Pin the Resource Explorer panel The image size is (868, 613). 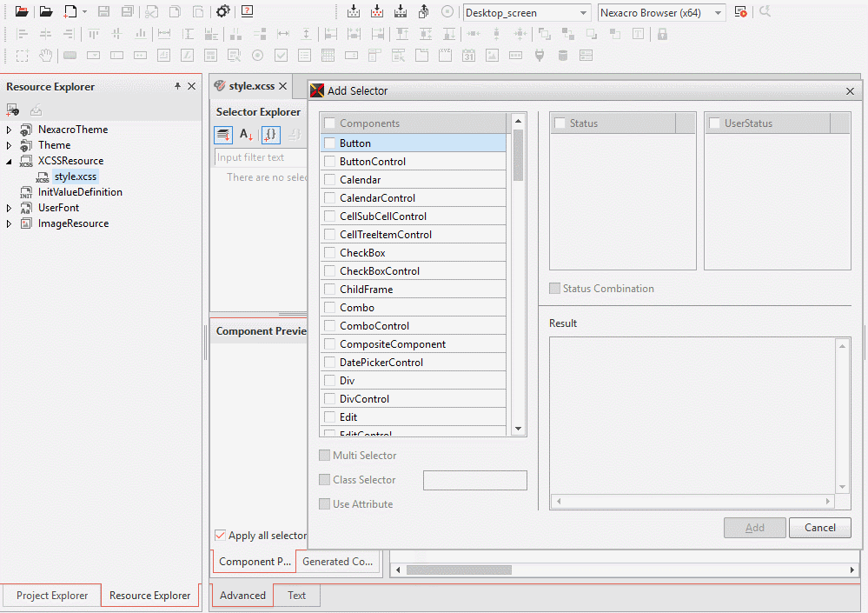tap(177, 86)
